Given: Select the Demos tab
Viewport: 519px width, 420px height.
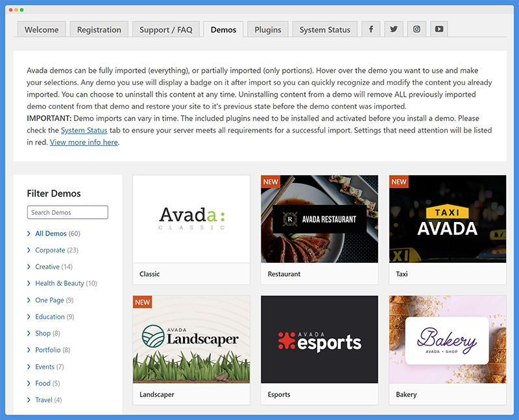Looking at the screenshot, I should click(223, 29).
